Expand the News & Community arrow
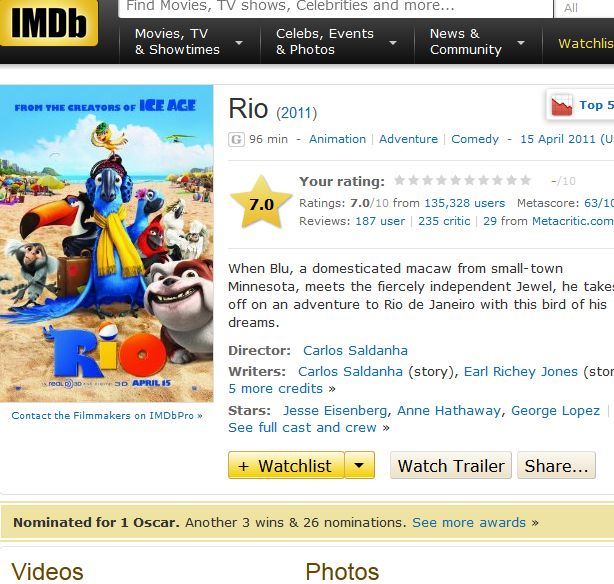The width and height of the screenshot is (614, 584). (521, 43)
